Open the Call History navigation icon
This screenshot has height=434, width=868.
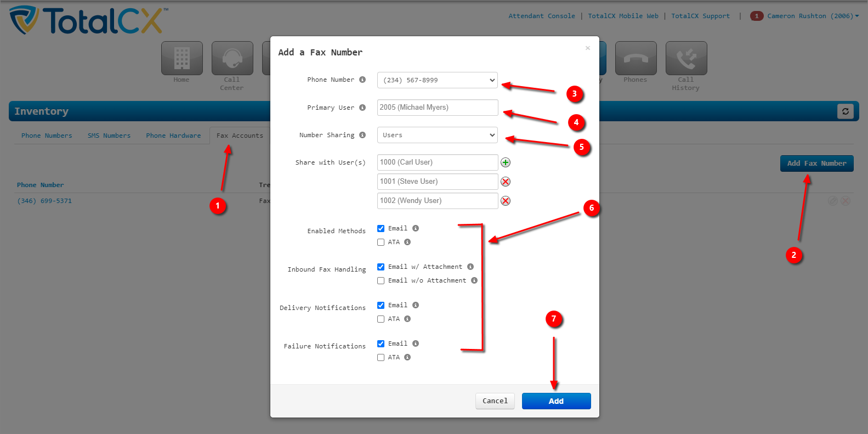point(686,59)
